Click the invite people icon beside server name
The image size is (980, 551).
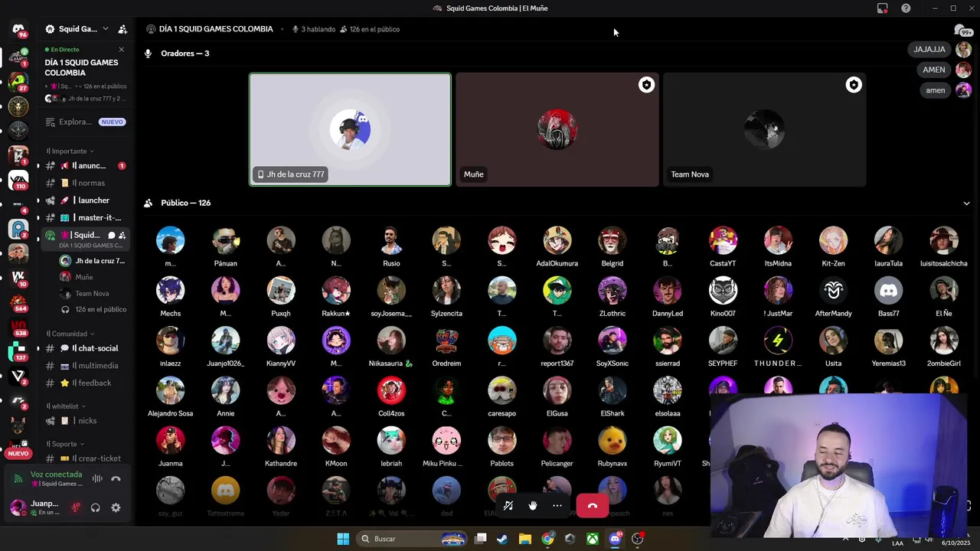(x=122, y=29)
